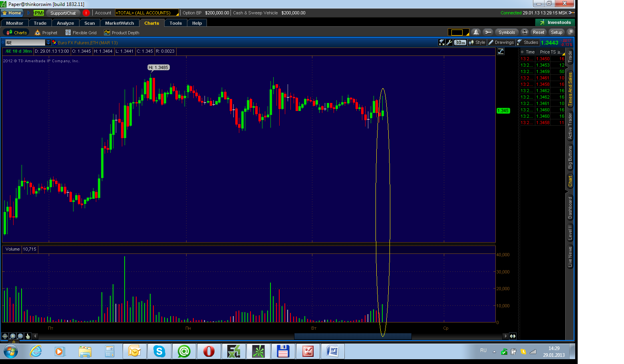The image size is (624, 364).
Task: Click the wrench settings icon near Symbols
Action: coord(487,32)
